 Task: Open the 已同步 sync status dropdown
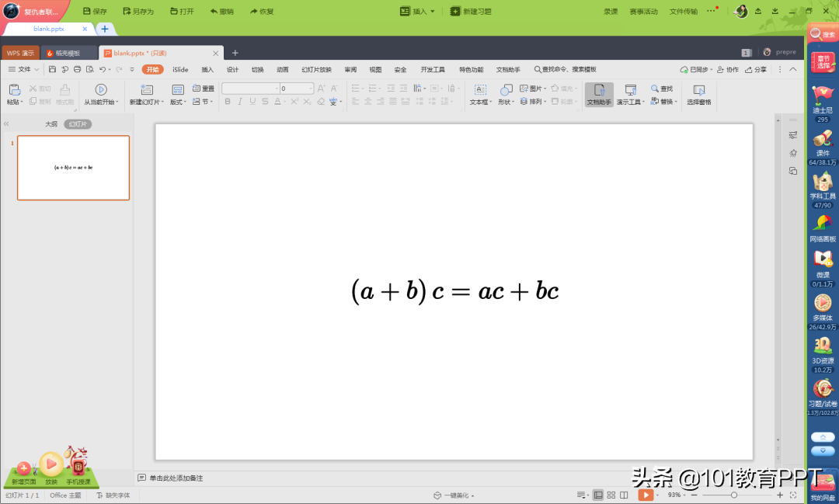[696, 70]
